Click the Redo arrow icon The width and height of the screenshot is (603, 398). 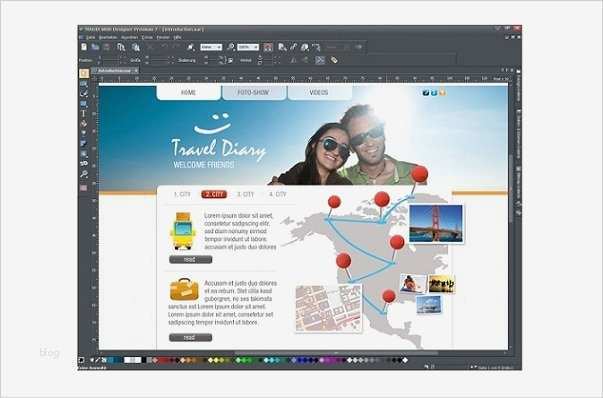(177, 47)
